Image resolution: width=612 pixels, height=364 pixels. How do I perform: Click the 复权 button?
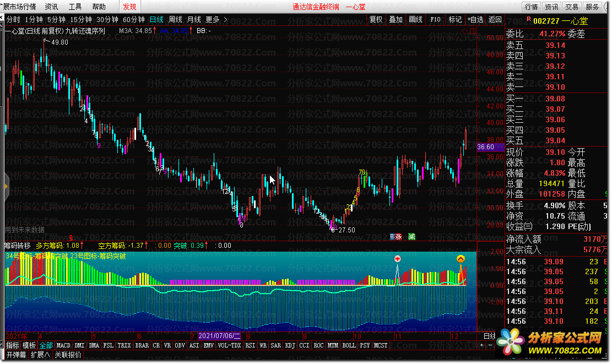tap(376, 19)
